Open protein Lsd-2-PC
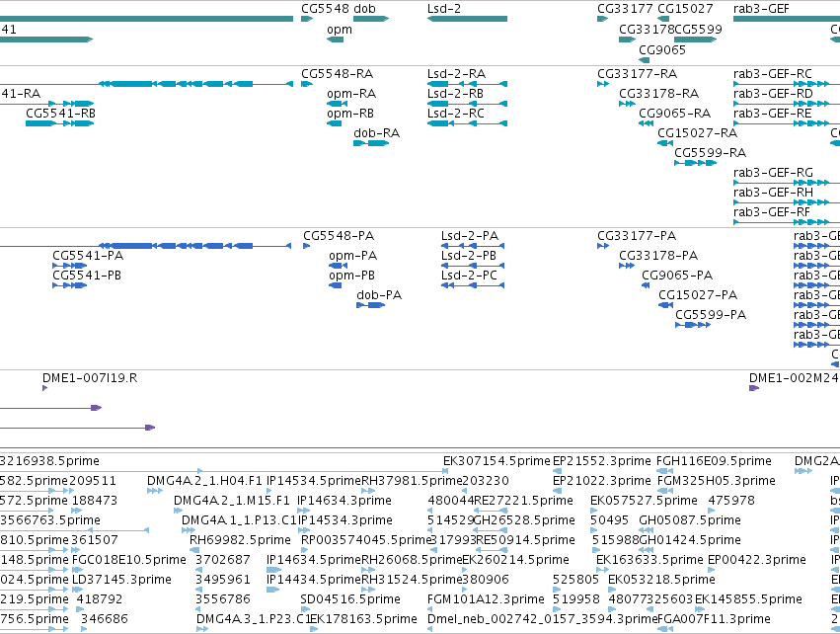 pyautogui.click(x=469, y=276)
